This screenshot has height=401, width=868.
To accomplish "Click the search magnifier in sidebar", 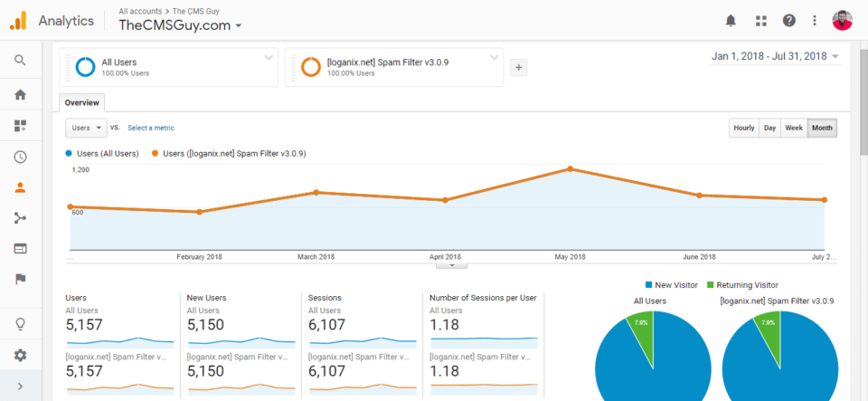I will 21,61.
